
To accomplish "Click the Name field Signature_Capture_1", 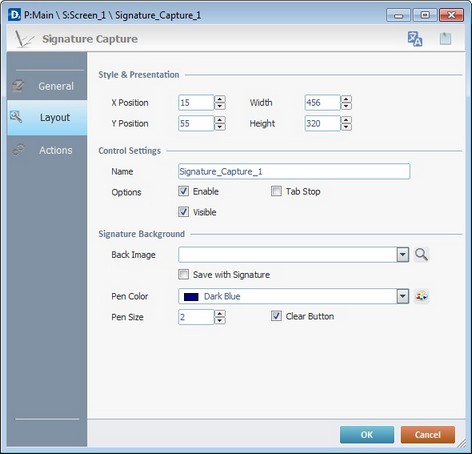I will tap(294, 171).
